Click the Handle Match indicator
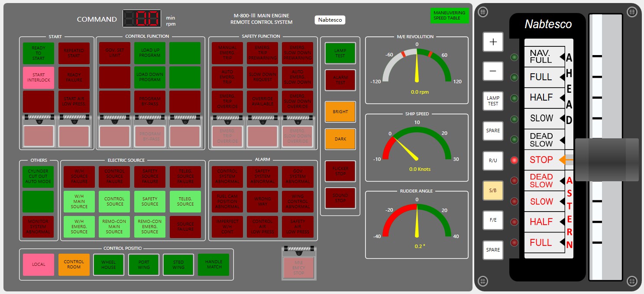644x294 pixels. click(x=214, y=265)
